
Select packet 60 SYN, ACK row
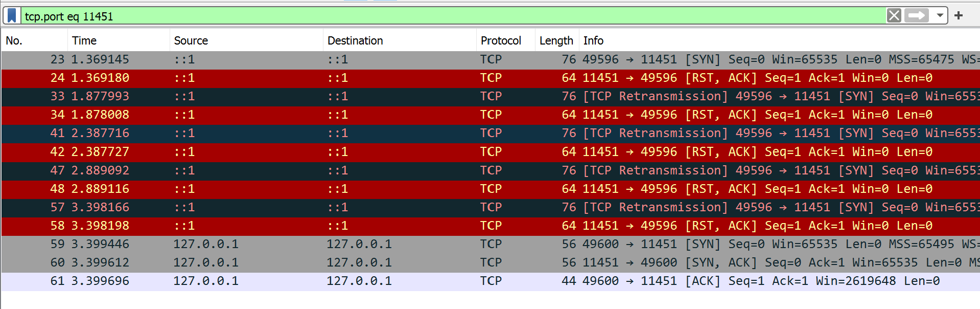[x=491, y=263]
